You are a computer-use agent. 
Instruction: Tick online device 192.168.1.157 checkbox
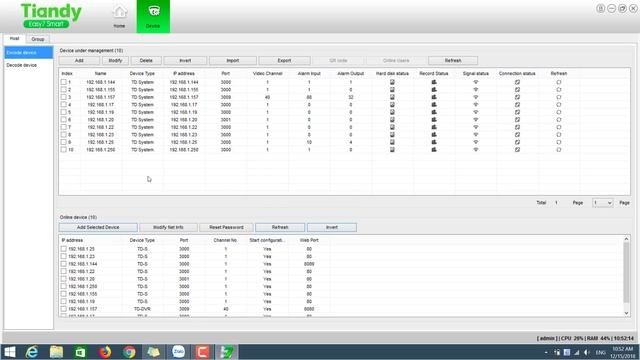coord(64,309)
